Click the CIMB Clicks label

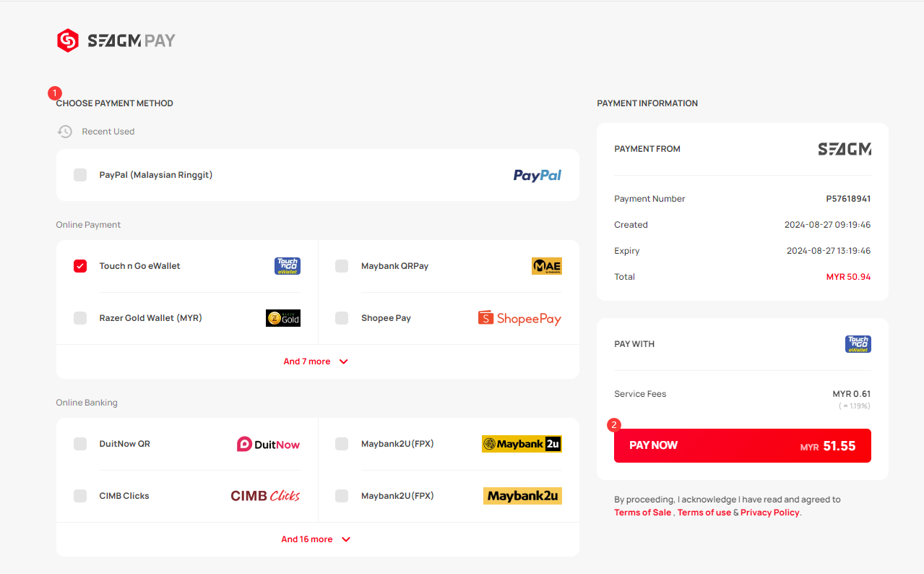(124, 496)
